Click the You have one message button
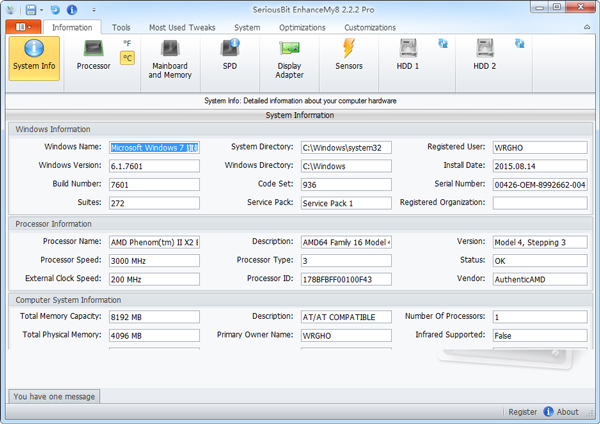This screenshot has height=424, width=600. tap(54, 396)
